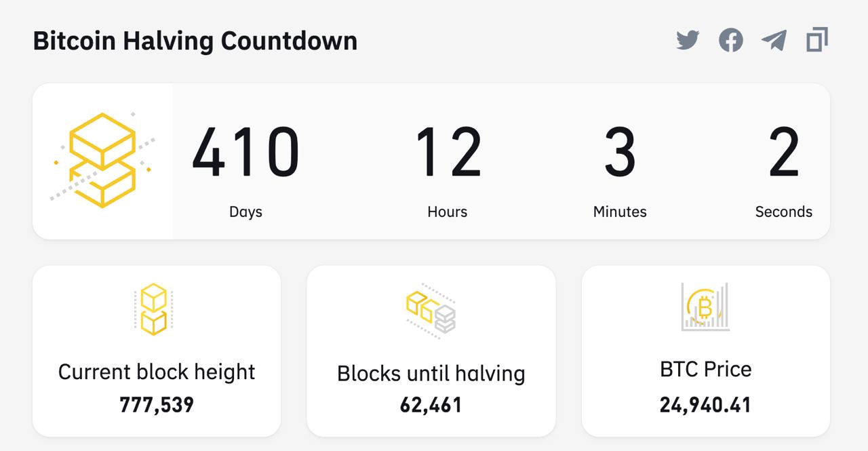Image resolution: width=868 pixels, height=451 pixels.
Task: Click the seconds counter number
Action: coord(784,153)
